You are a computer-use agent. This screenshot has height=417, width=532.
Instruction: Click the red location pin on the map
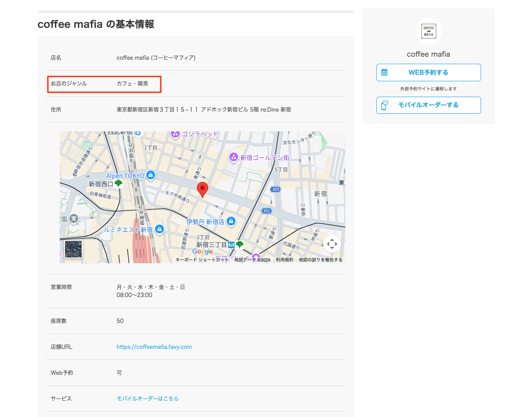(202, 190)
